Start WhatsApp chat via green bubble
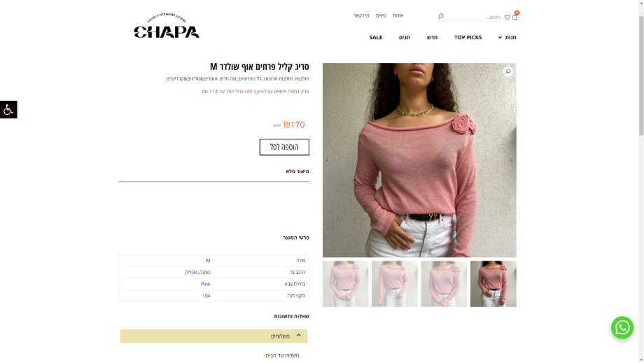Screen dimensions: 644x363 [622, 327]
